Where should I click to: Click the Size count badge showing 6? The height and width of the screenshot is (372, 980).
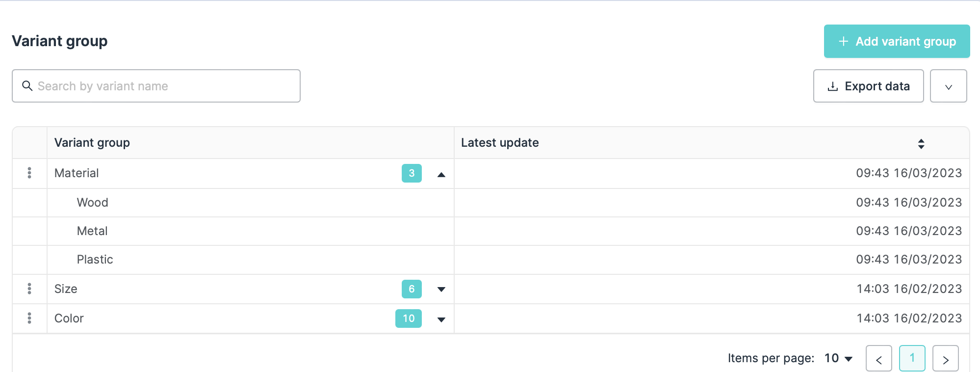coord(412,289)
